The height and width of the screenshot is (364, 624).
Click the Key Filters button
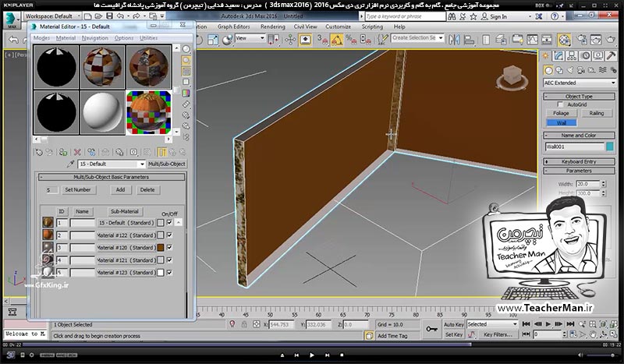click(x=498, y=334)
